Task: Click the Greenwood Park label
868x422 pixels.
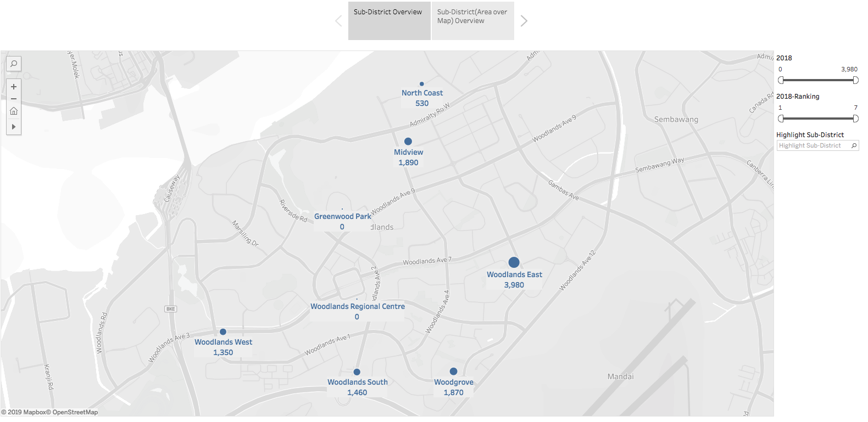Action: pos(342,216)
